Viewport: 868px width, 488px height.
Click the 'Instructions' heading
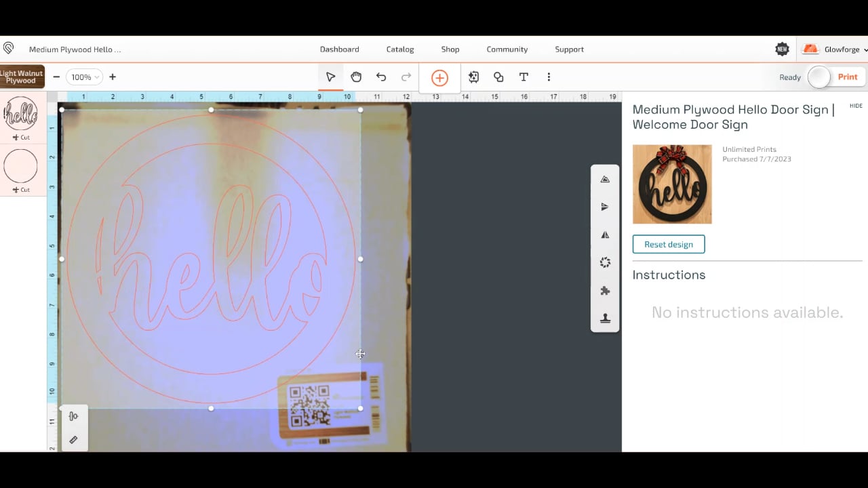pos(669,274)
